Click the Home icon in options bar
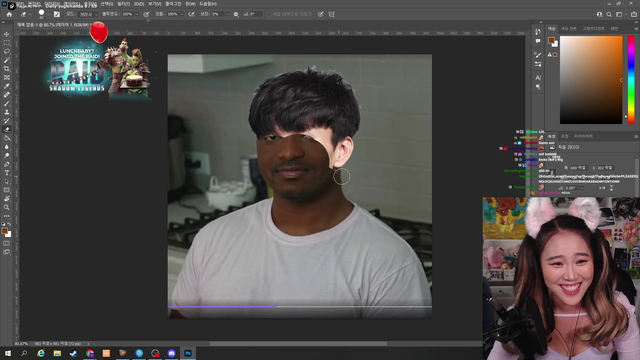 [x=9, y=14]
